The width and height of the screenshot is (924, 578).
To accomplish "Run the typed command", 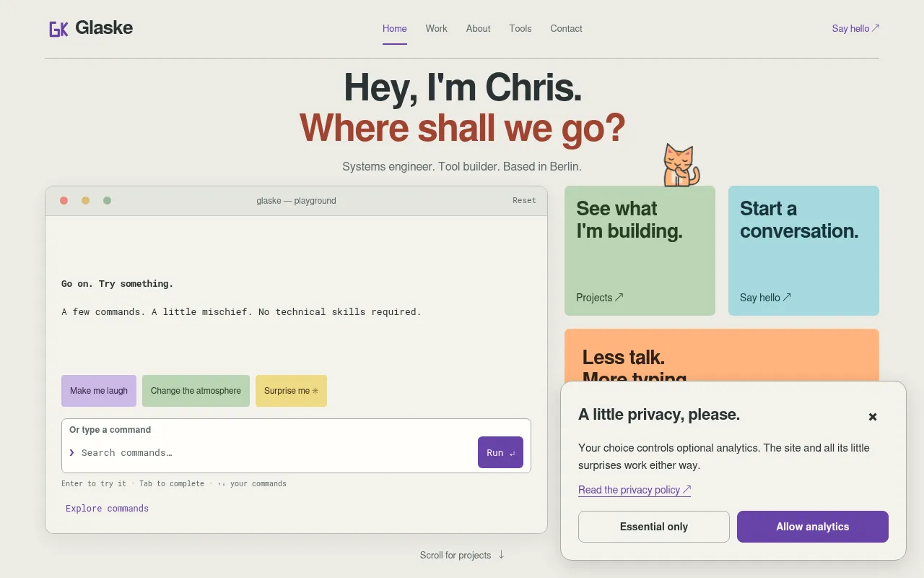I will pos(500,452).
